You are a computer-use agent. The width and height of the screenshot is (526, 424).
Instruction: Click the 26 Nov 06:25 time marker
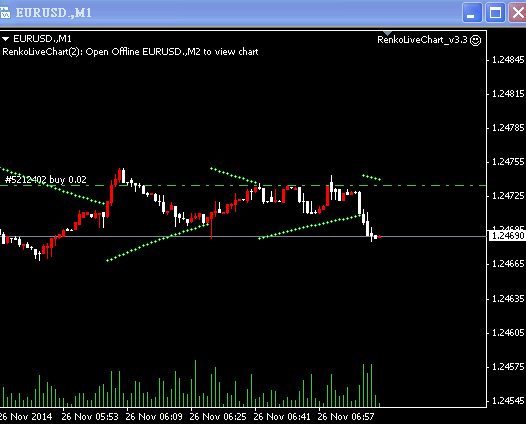(x=218, y=417)
